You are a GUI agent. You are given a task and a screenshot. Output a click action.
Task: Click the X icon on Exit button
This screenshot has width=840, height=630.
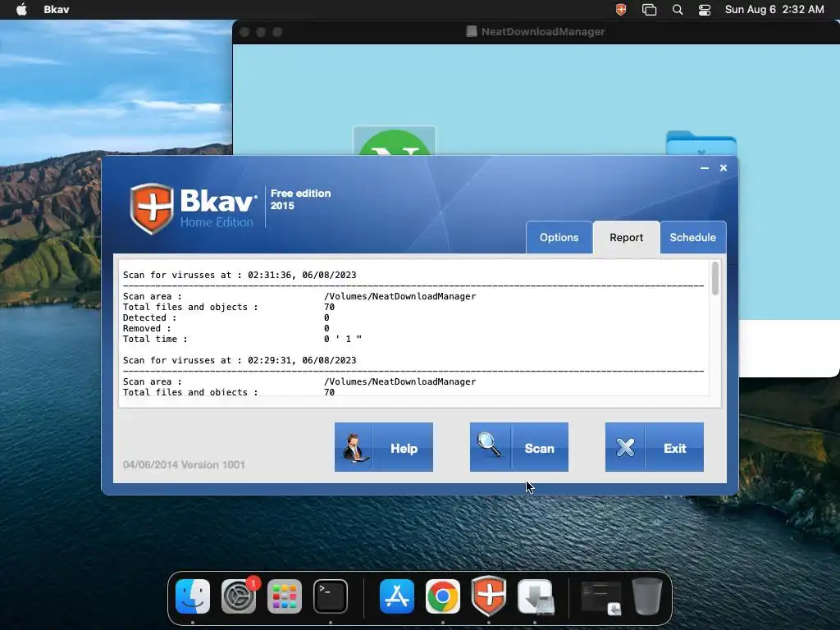pyautogui.click(x=624, y=447)
